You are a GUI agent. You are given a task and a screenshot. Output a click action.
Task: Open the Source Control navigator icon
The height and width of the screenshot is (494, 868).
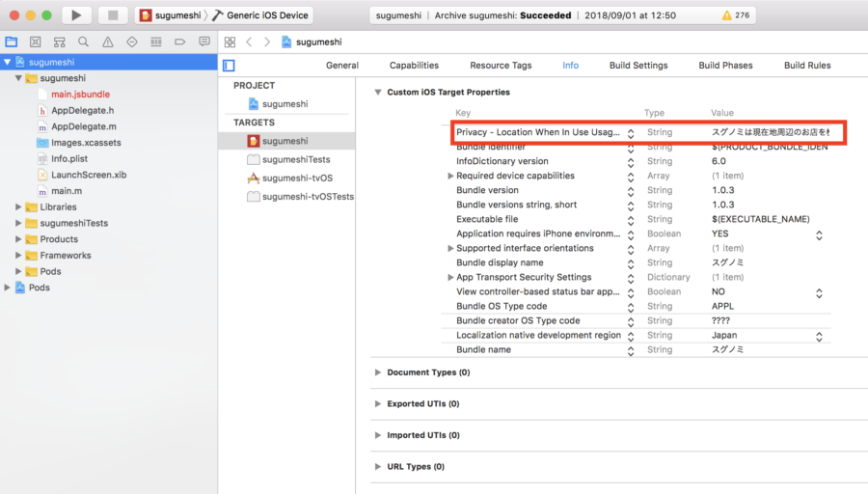pyautogui.click(x=36, y=41)
